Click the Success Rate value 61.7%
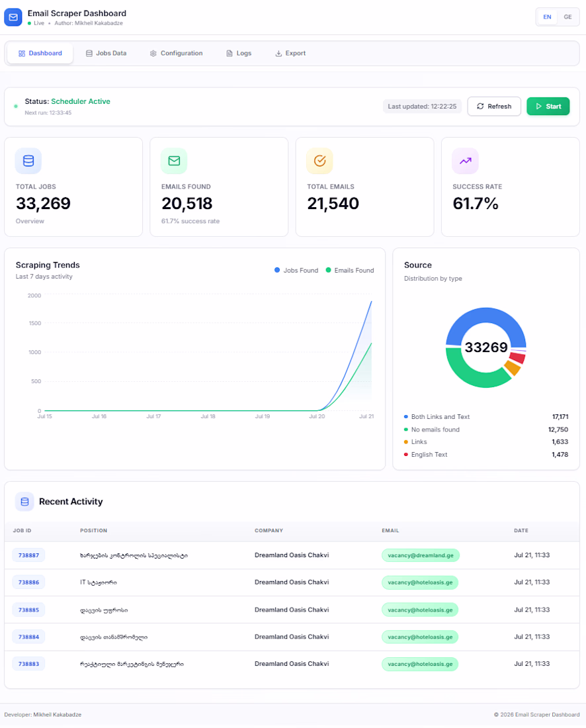586x728 pixels. [476, 203]
